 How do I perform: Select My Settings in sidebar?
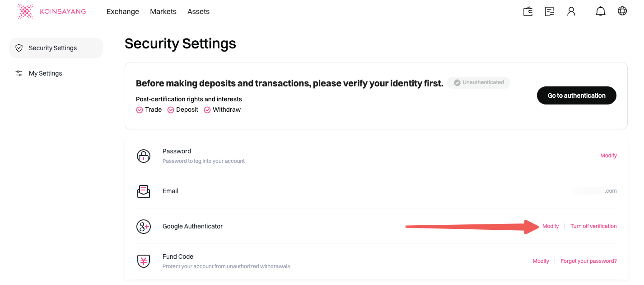[x=45, y=73]
